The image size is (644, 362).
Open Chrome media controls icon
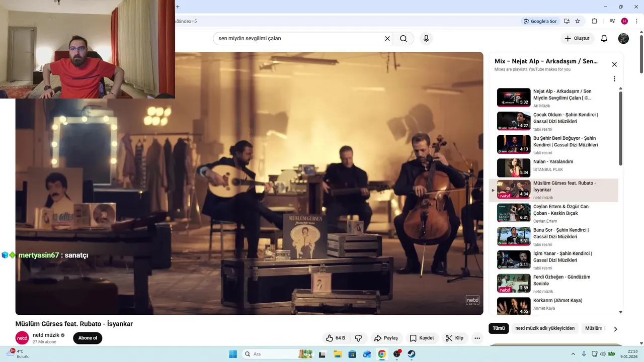(x=612, y=21)
